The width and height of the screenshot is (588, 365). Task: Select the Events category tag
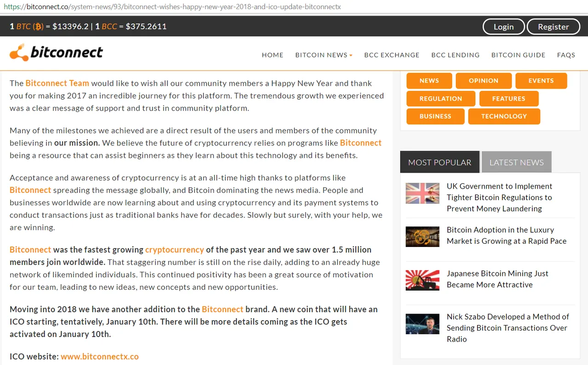pyautogui.click(x=541, y=81)
